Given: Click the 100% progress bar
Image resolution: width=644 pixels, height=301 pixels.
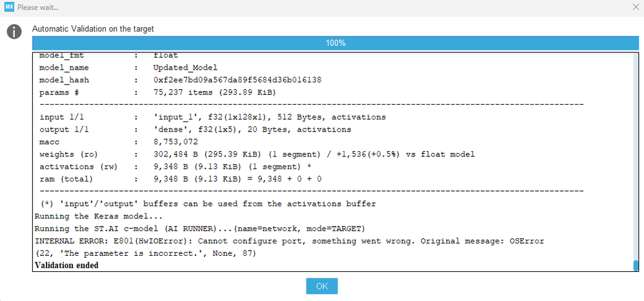Looking at the screenshot, I should 335,43.
